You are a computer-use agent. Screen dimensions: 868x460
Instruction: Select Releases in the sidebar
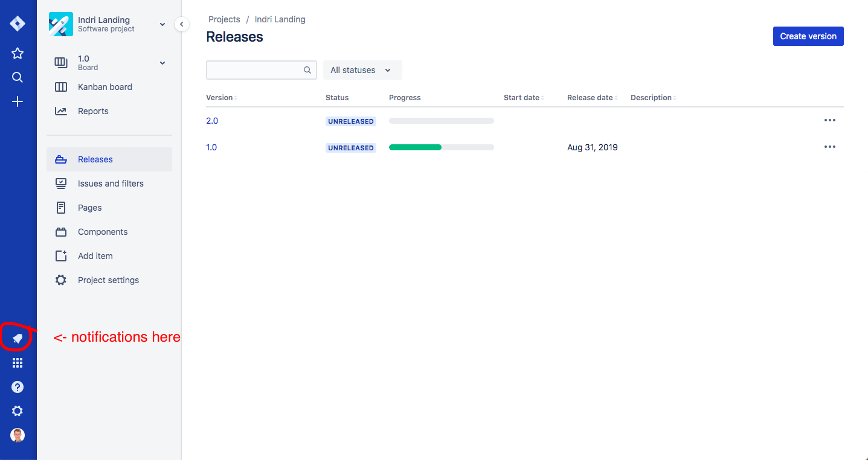point(109,159)
